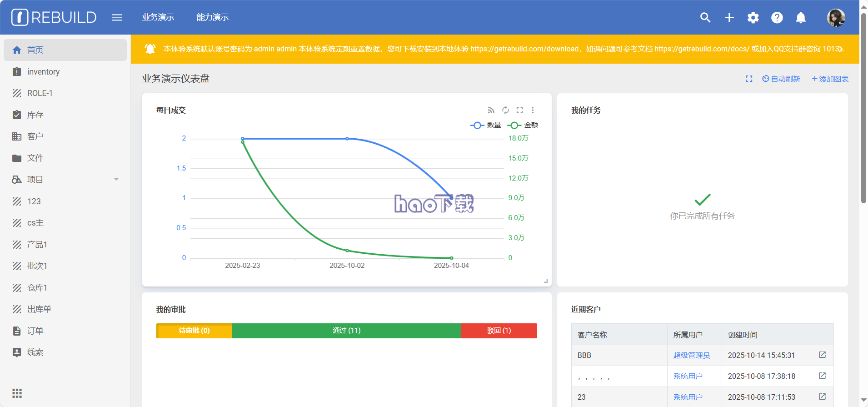
Task: Open notifications bell icon
Action: pyautogui.click(x=801, y=17)
